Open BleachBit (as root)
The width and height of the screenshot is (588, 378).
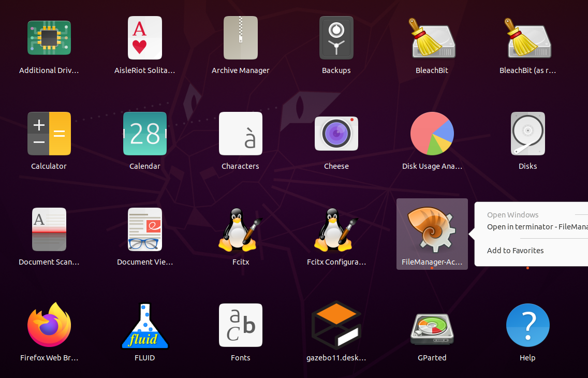[527, 38]
